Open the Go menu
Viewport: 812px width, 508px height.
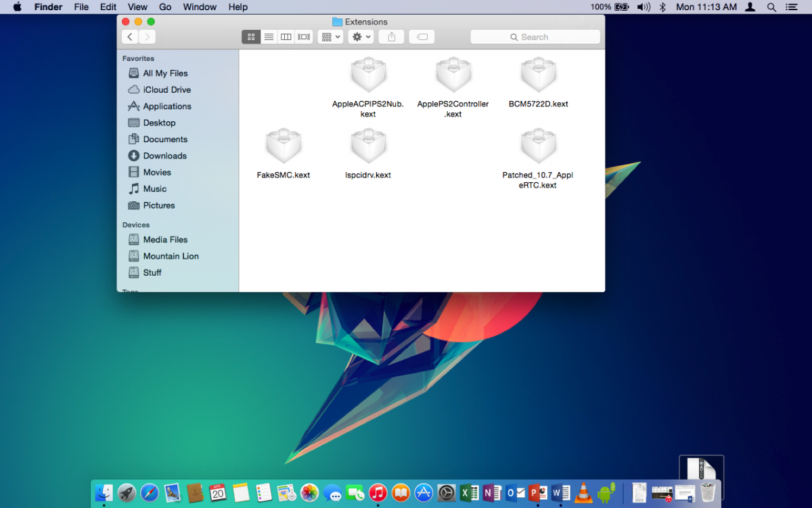pos(165,7)
